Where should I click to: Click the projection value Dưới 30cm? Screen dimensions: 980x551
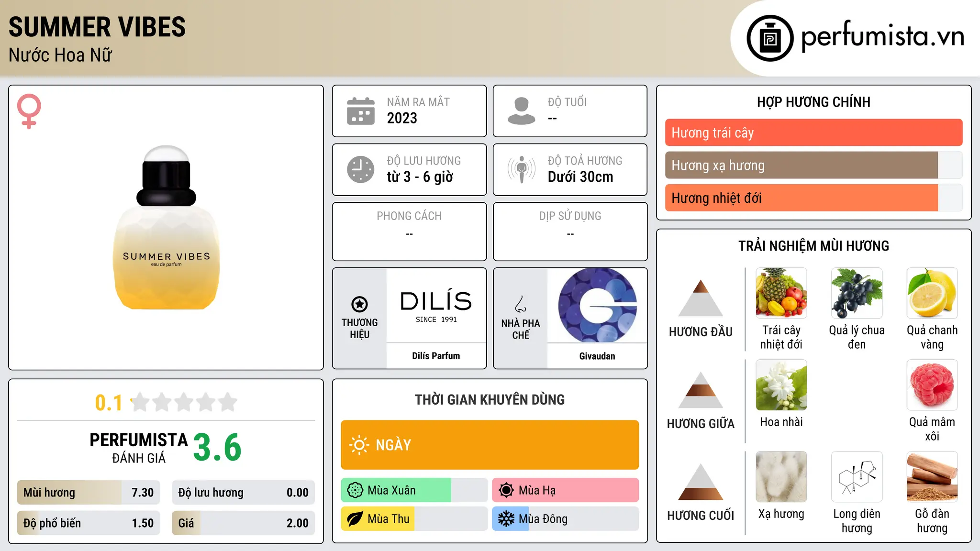580,177
